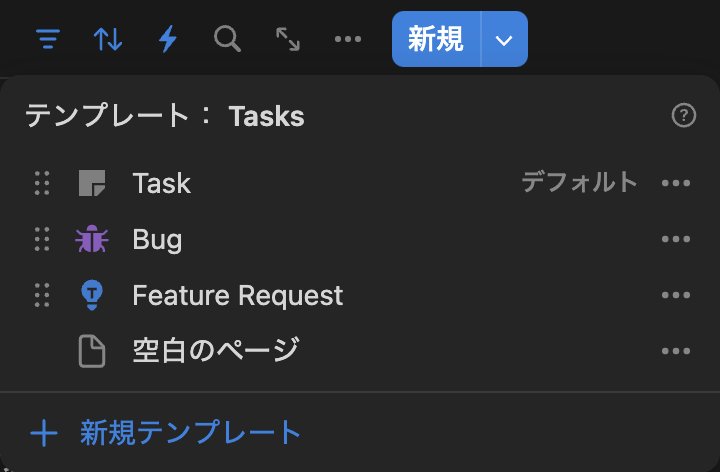The height and width of the screenshot is (472, 720).
Task: Click the Bug template drag handle
Action: (42, 239)
